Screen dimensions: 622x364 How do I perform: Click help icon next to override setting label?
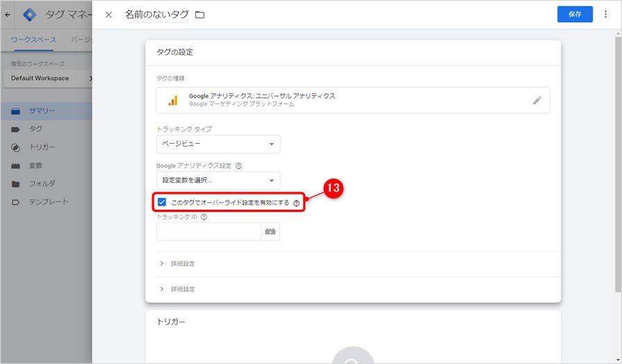click(x=296, y=203)
